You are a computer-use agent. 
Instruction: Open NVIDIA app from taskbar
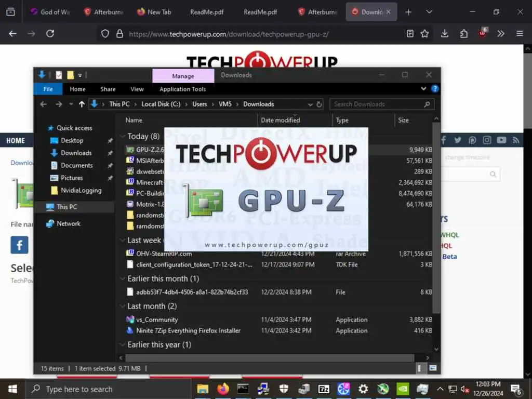coord(403,389)
